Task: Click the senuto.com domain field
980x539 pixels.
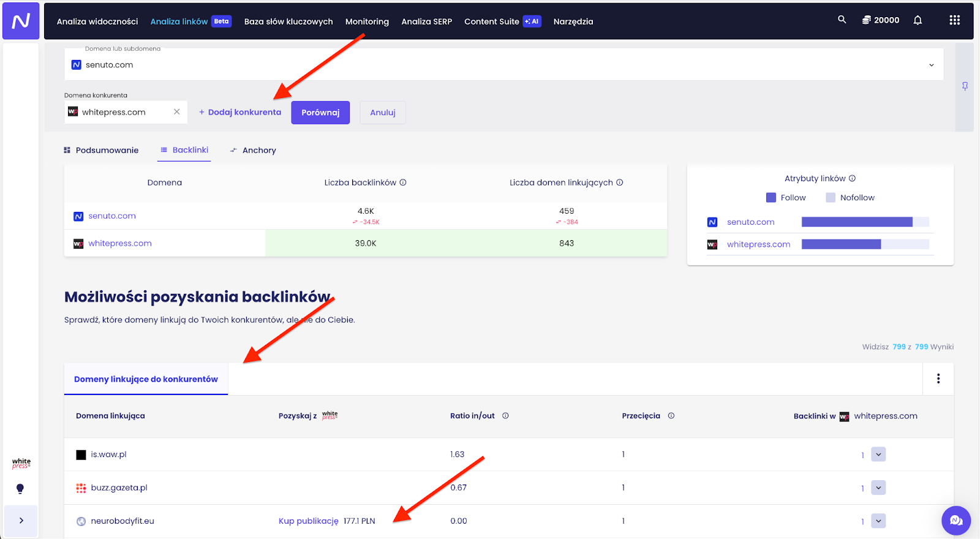Action: pos(503,64)
